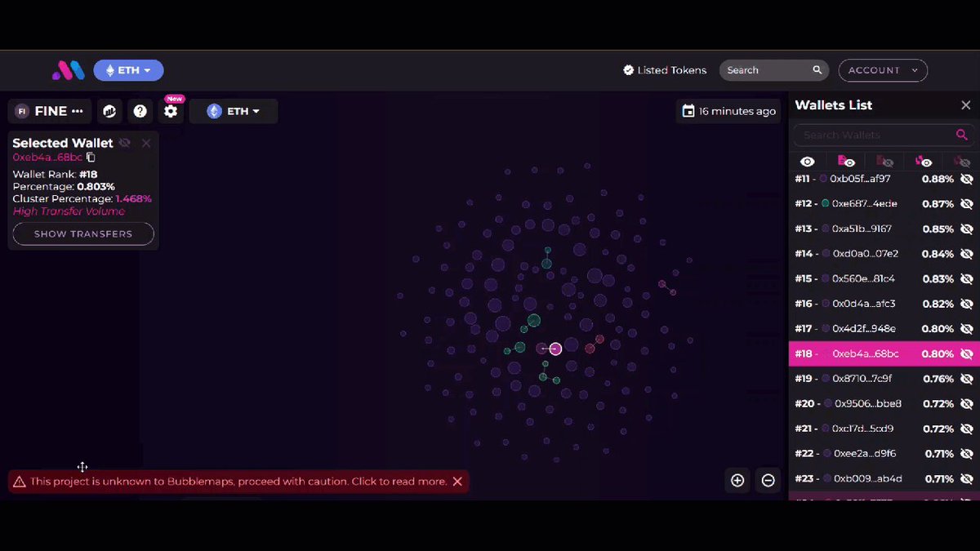Click the warning triangle icon in alert

pyautogui.click(x=19, y=482)
